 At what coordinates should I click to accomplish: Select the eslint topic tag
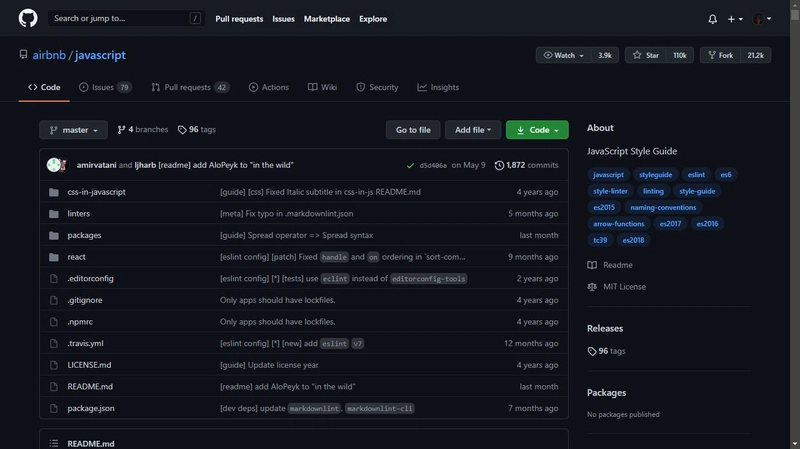(696, 174)
